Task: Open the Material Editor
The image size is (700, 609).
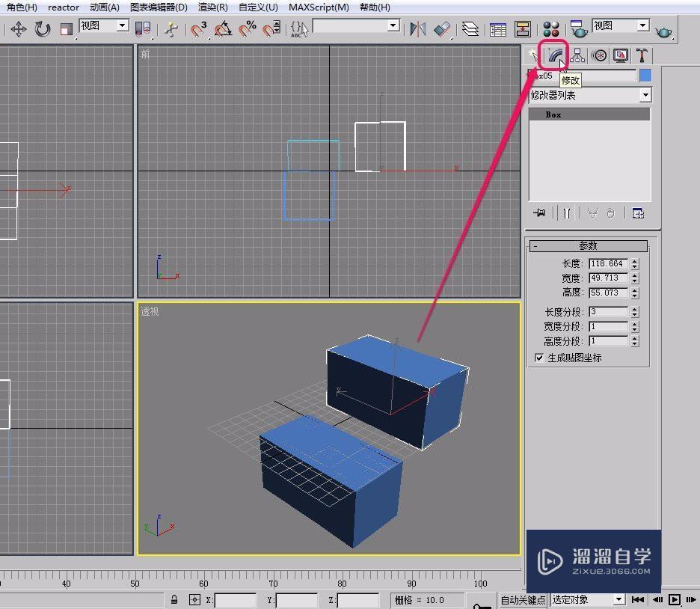Action: tap(552, 29)
